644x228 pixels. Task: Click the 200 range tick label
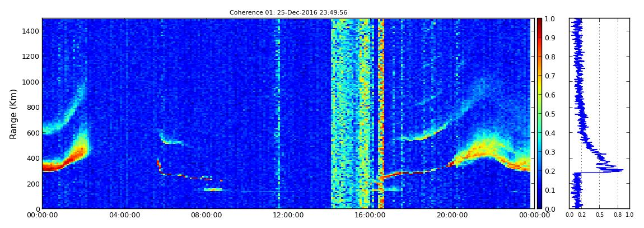coord(33,184)
